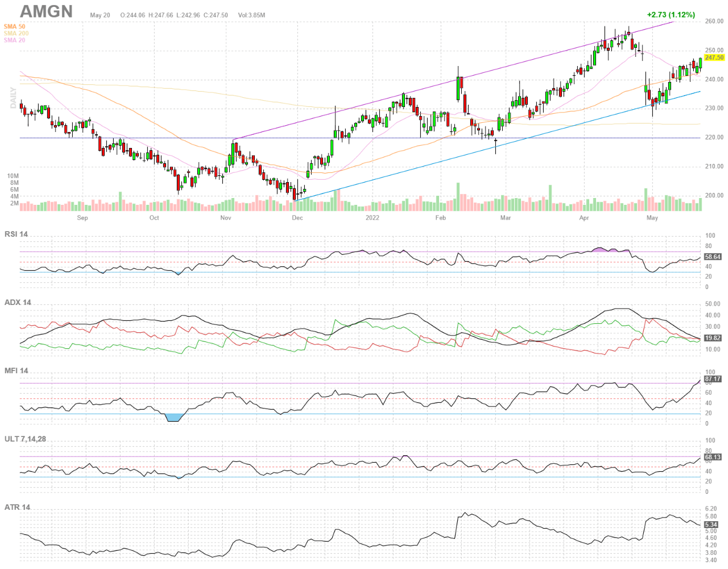Click the May 20 date label

coord(100,15)
